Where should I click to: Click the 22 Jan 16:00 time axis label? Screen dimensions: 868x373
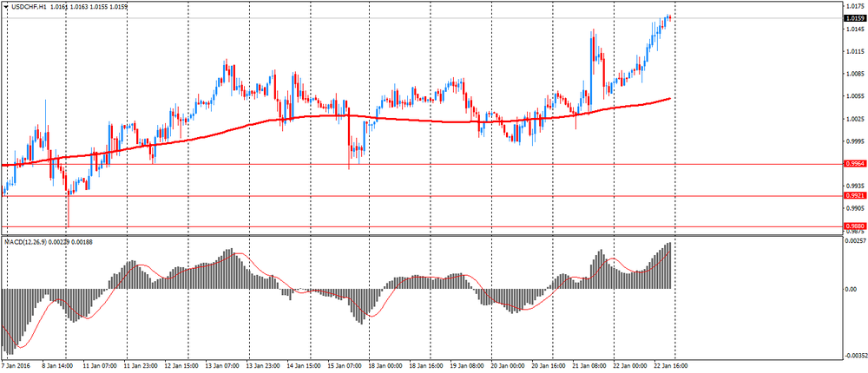670,366
